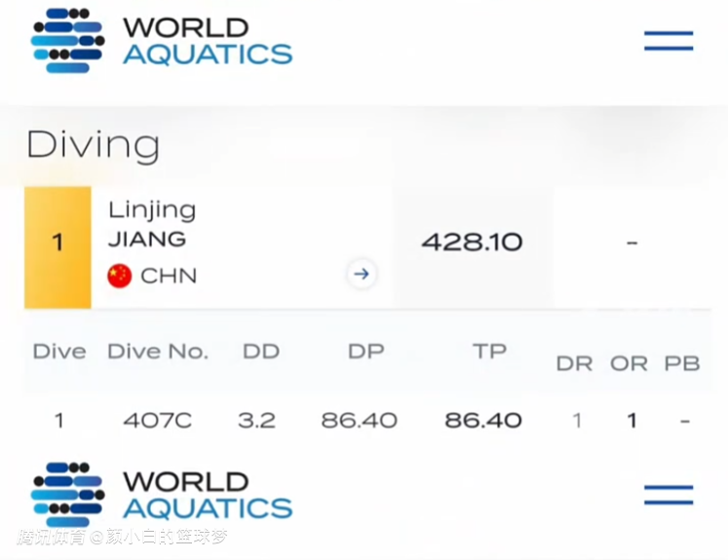This screenshot has width=728, height=560.
Task: Open the bottom hamburger menu
Action: click(x=669, y=495)
